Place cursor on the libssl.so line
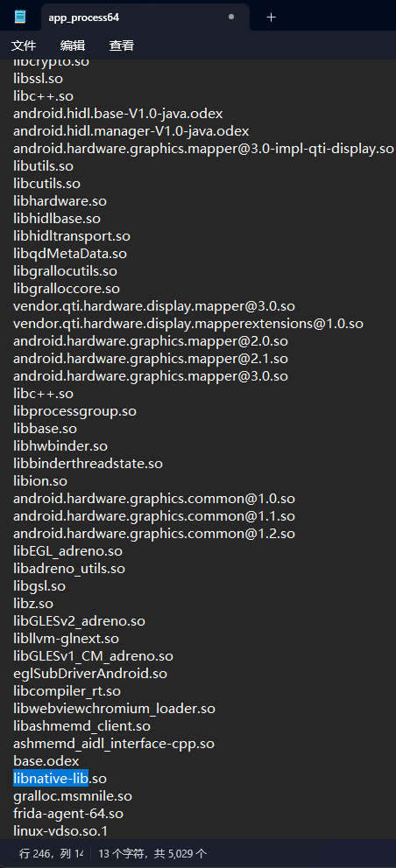 38,79
